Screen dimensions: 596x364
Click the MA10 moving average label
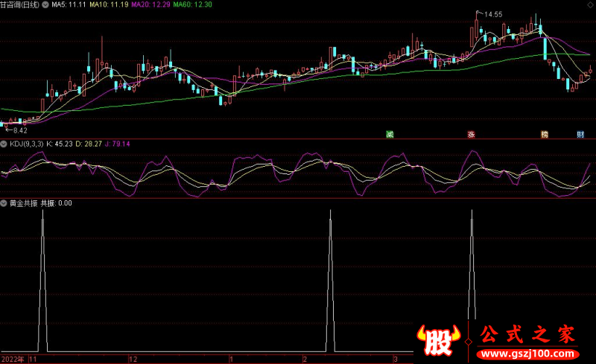[109, 4]
